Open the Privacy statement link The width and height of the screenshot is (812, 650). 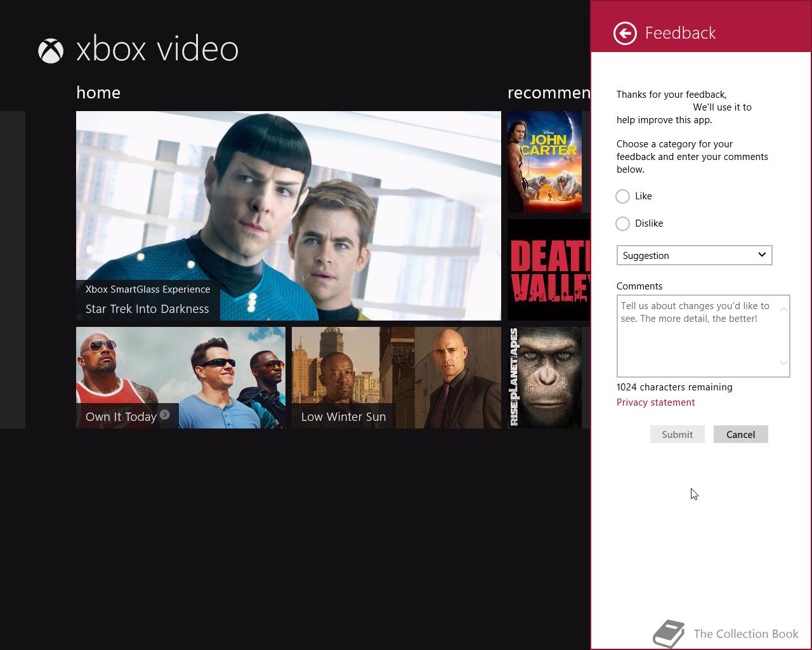(655, 402)
